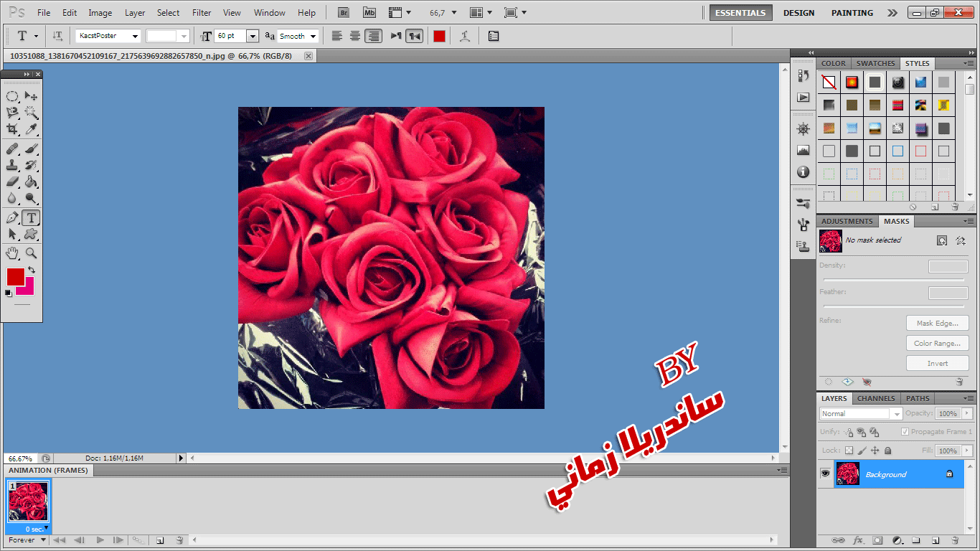
Task: Launch Adobe Bridge from the top bar
Action: click(344, 13)
